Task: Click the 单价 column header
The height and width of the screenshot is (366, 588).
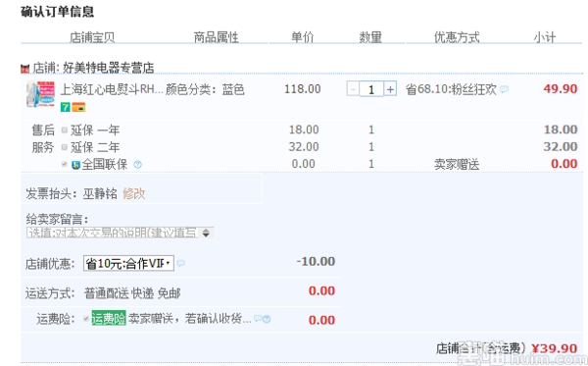Action: point(302,37)
